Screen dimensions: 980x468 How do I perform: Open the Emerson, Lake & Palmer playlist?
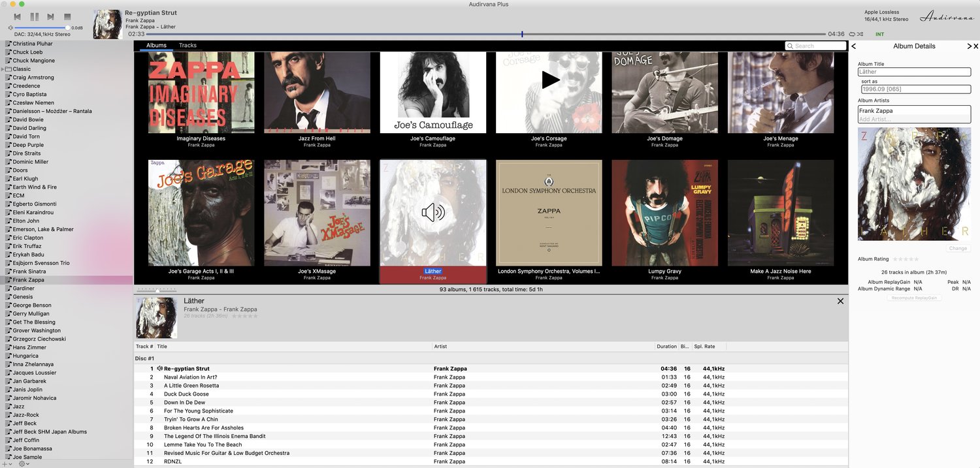pyautogui.click(x=67, y=229)
